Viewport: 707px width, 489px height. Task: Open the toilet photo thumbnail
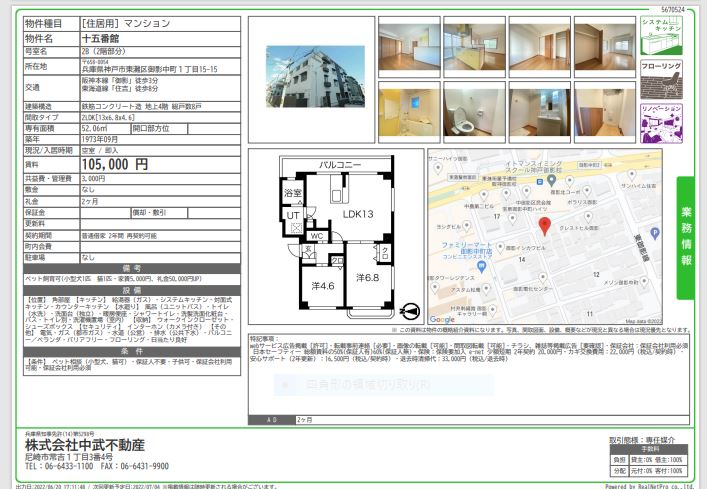tap(474, 112)
